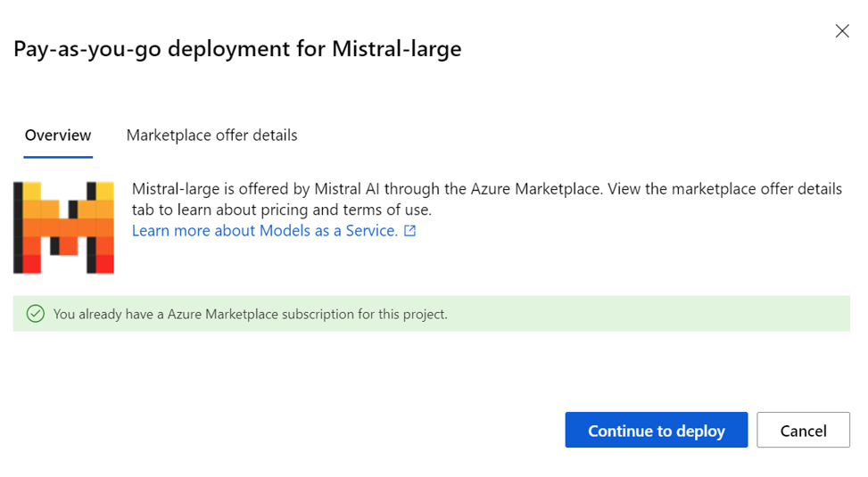Dismiss the dialog with the X icon

point(842,31)
